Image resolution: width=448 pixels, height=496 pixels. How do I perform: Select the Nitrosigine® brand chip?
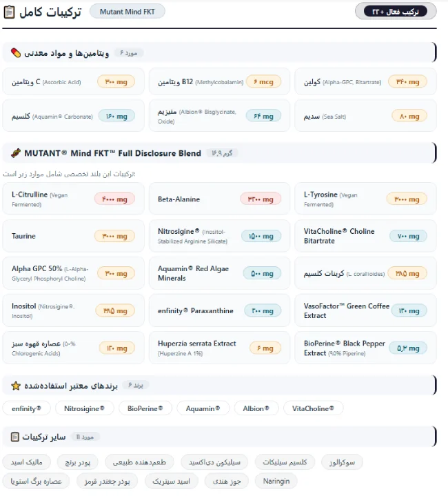pos(84,408)
